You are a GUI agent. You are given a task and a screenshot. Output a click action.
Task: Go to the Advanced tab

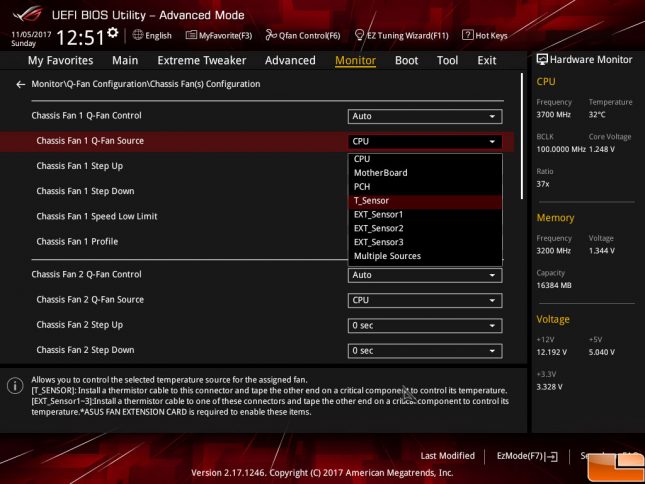[x=290, y=60]
